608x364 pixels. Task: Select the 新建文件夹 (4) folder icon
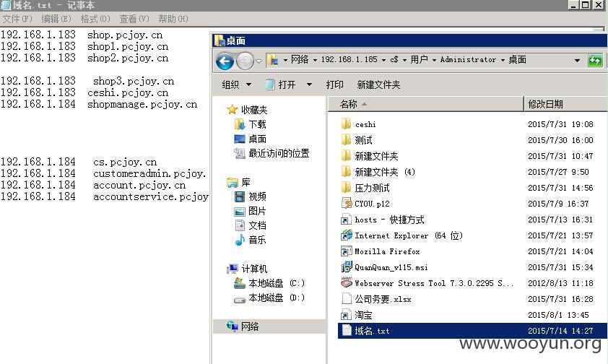(346, 172)
